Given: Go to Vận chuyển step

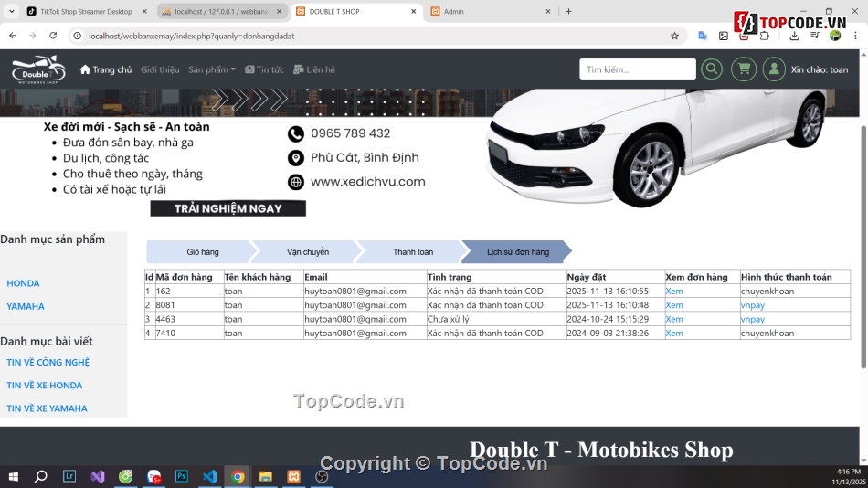Looking at the screenshot, I should (308, 252).
